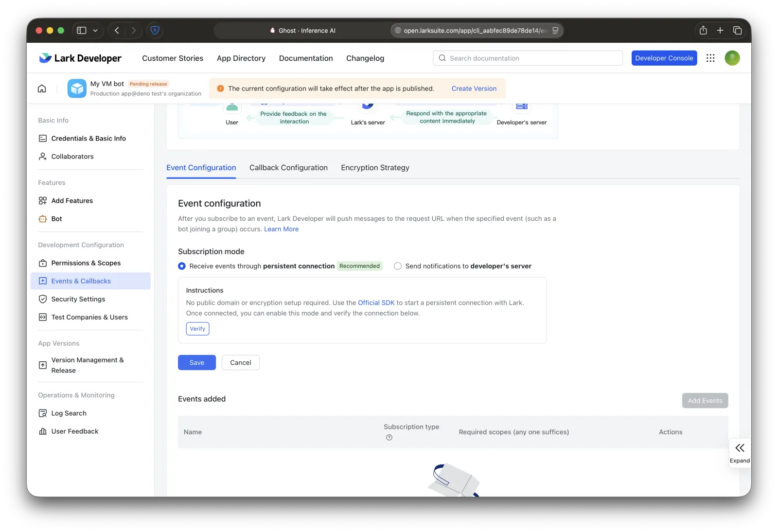Click the Log Search icon
The height and width of the screenshot is (532, 778).
click(x=43, y=413)
